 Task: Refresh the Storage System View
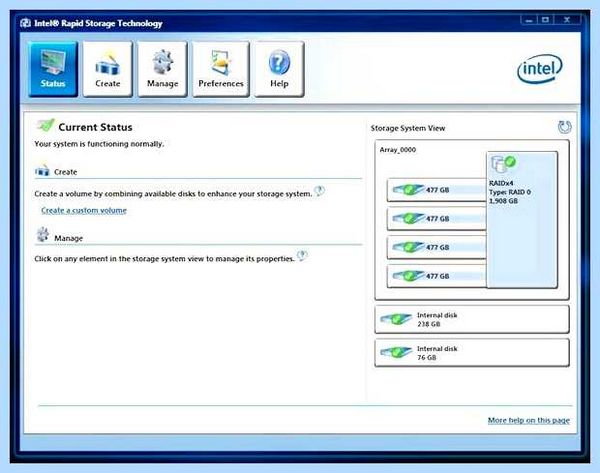pyautogui.click(x=564, y=127)
